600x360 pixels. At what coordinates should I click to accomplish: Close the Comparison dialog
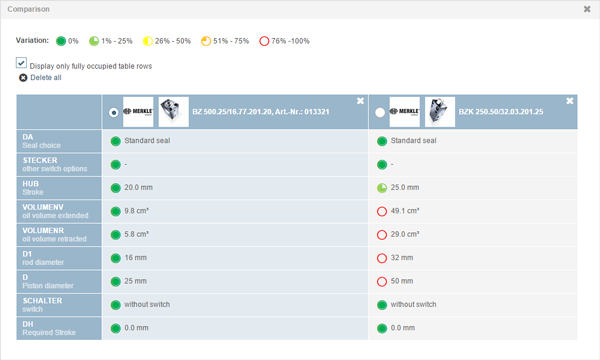(587, 9)
